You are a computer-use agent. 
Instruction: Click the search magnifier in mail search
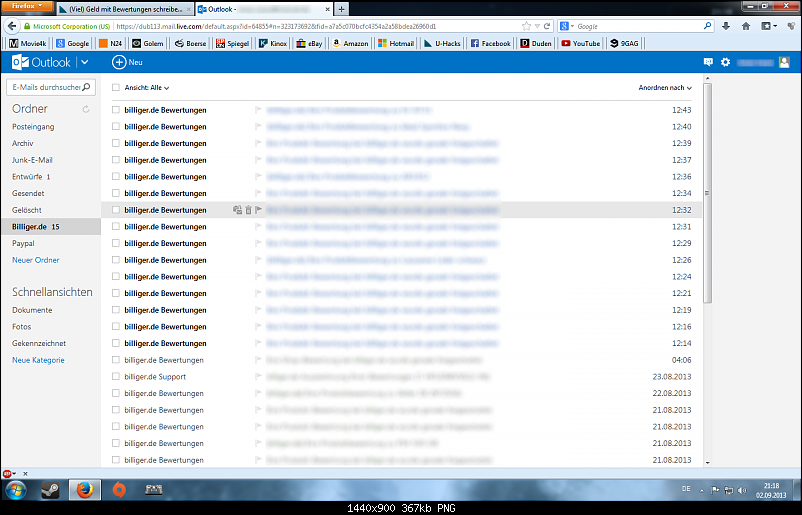click(x=86, y=87)
